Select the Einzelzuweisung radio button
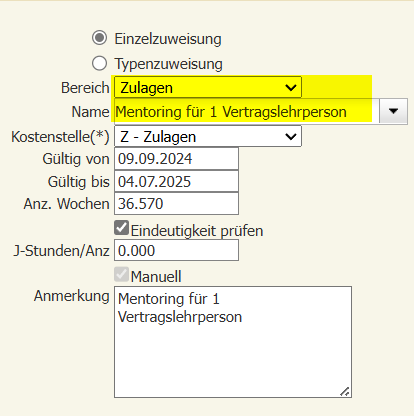Viewport: 414px width, 416px height. point(99,38)
